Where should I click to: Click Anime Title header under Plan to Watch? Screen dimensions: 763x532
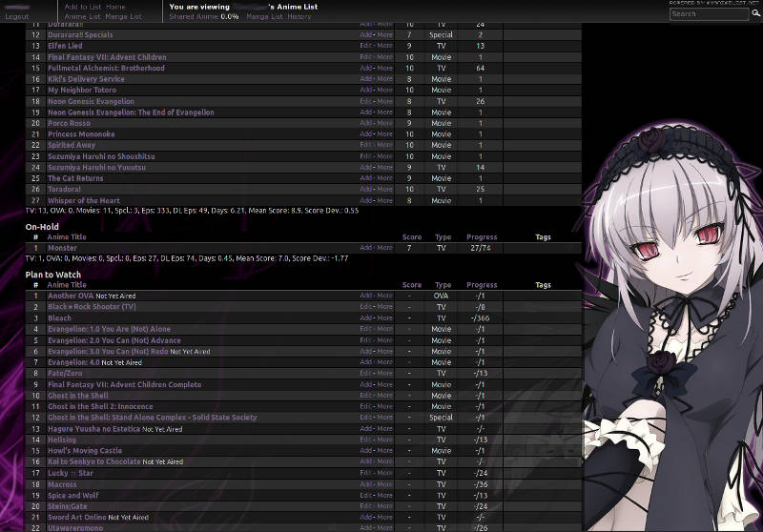(x=67, y=285)
